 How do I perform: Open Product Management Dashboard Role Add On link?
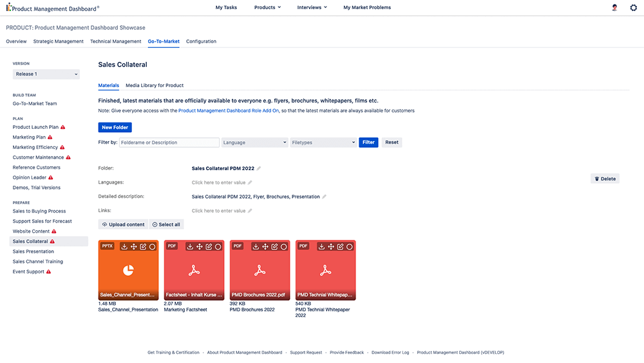[x=229, y=111]
